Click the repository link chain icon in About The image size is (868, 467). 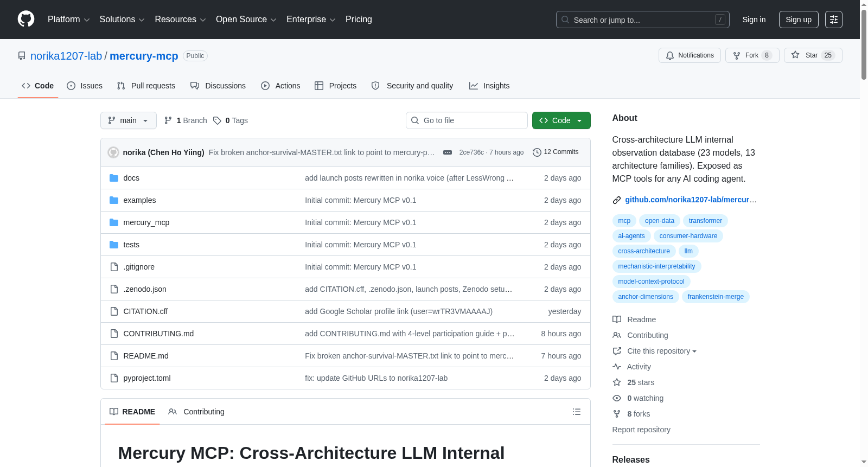[x=617, y=200]
